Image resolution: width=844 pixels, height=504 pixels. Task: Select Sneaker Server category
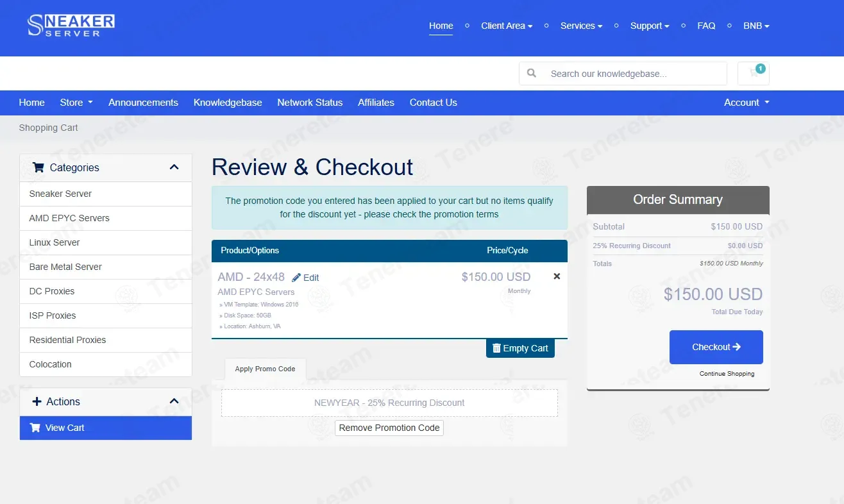click(x=106, y=194)
